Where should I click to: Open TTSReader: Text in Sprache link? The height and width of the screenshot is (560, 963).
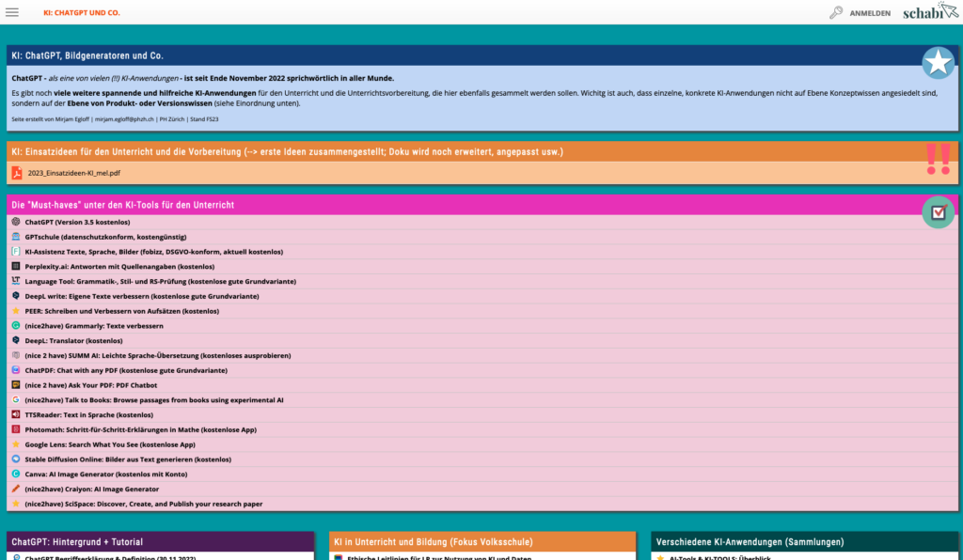89,414
